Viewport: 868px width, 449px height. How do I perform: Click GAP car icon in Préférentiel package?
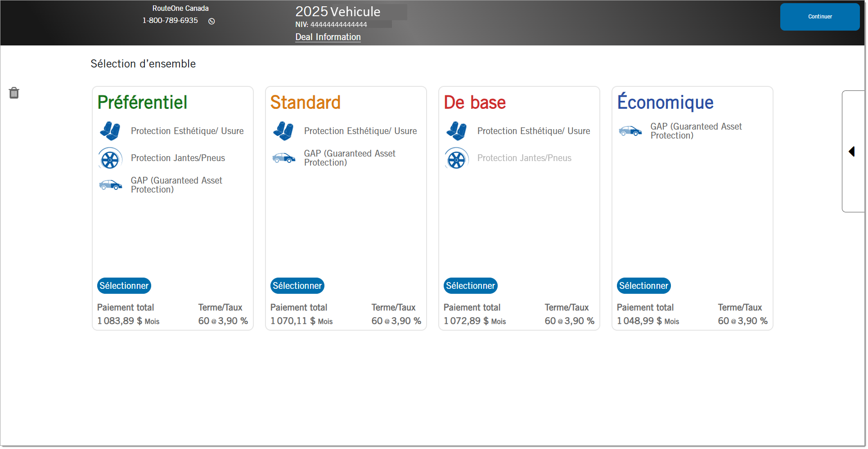[x=110, y=185]
